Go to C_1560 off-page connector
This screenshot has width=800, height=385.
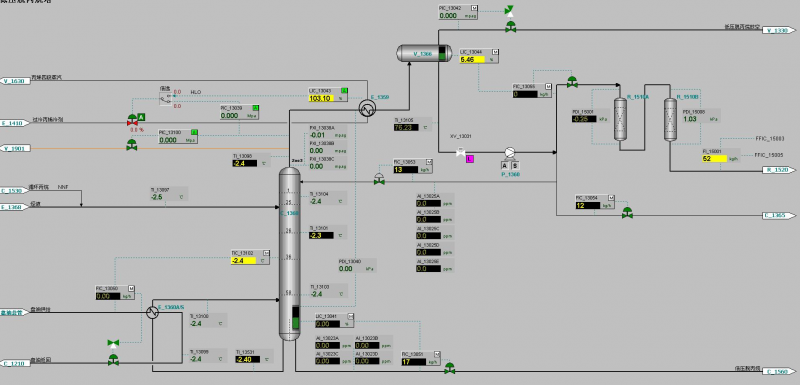pyautogui.click(x=779, y=372)
